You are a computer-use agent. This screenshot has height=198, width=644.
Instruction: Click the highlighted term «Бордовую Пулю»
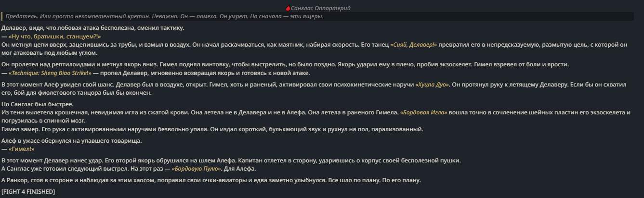pyautogui.click(x=197, y=169)
